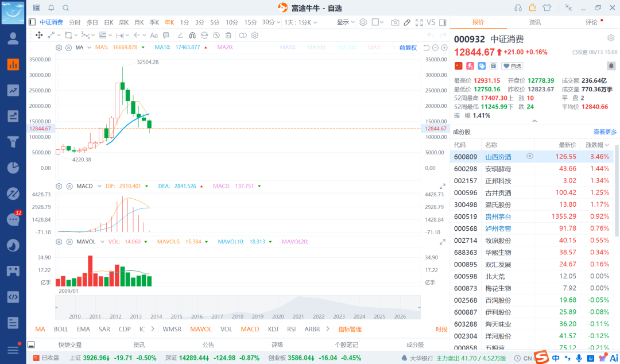Open the game controller sidebar icon
Screen dimensions: 620x364
pos(13,271)
